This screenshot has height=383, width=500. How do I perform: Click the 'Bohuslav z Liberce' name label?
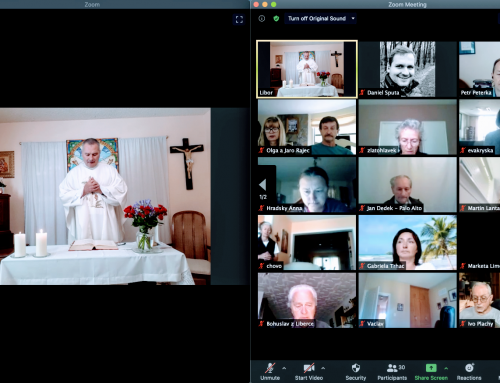click(x=290, y=324)
